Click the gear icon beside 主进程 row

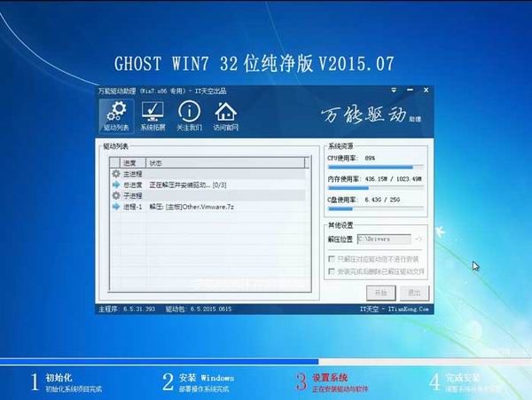pos(116,174)
